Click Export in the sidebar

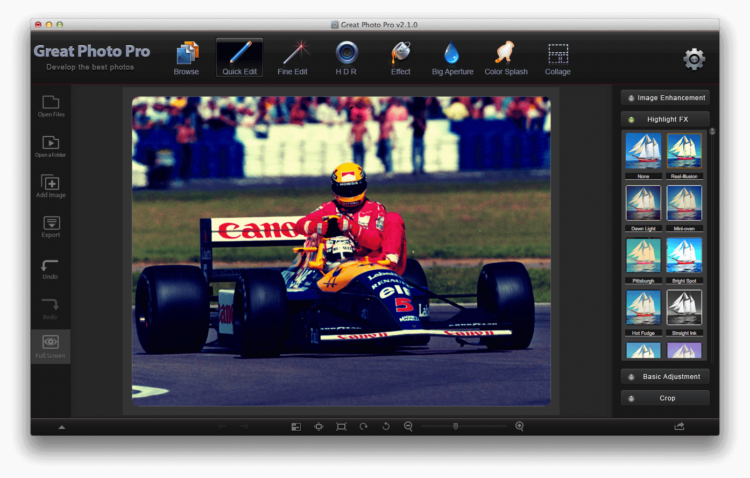tap(51, 227)
